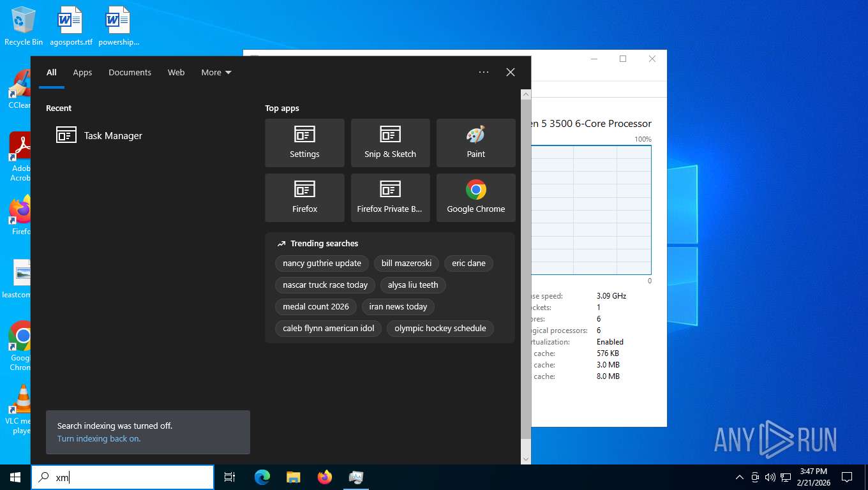Click the CPU usage graph in Task Manager
Image resolution: width=868 pixels, height=490 pixels.
(x=591, y=210)
